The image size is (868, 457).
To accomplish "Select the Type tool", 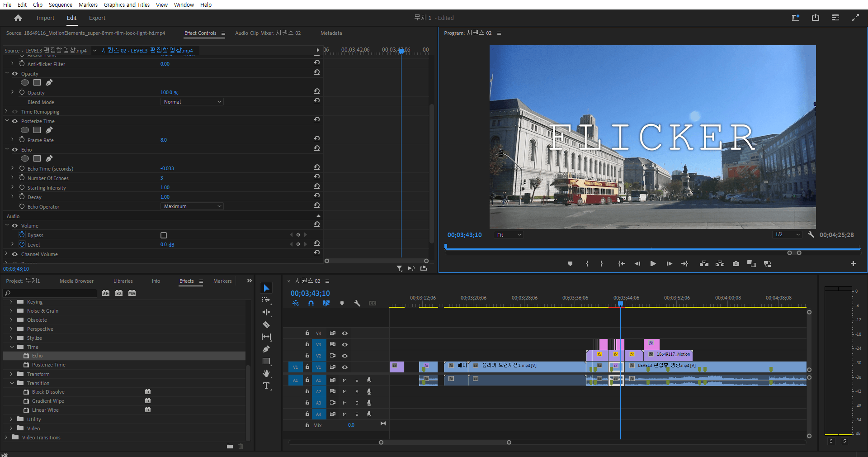I will 266,386.
